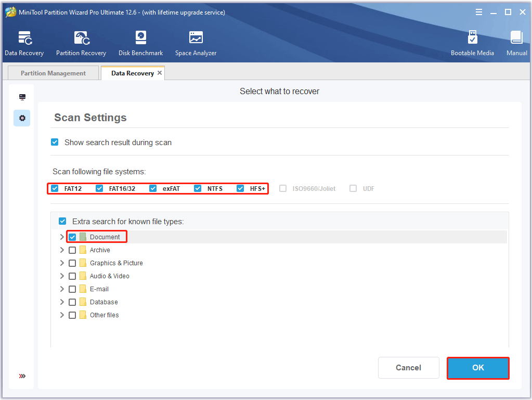Expand the Other files tree node
Screen dimensions: 532x400
click(x=62, y=315)
